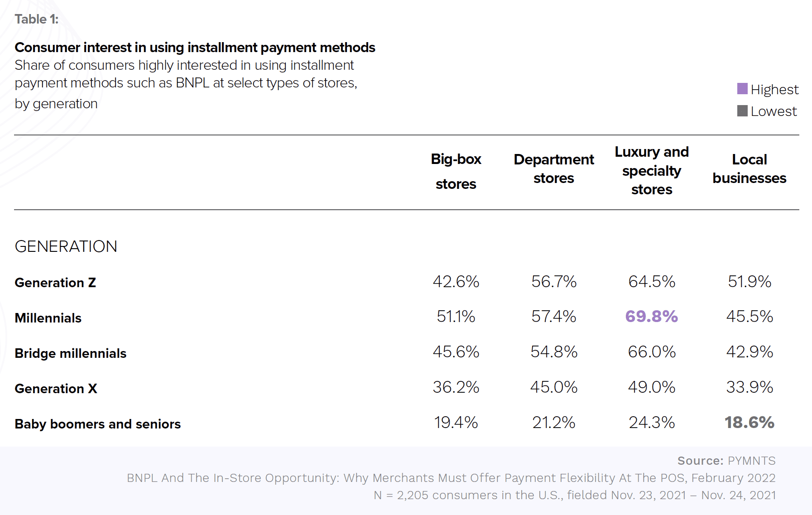Select the 42.6% cell for Generation Z
Screen dimensions: 812x515
456,281
